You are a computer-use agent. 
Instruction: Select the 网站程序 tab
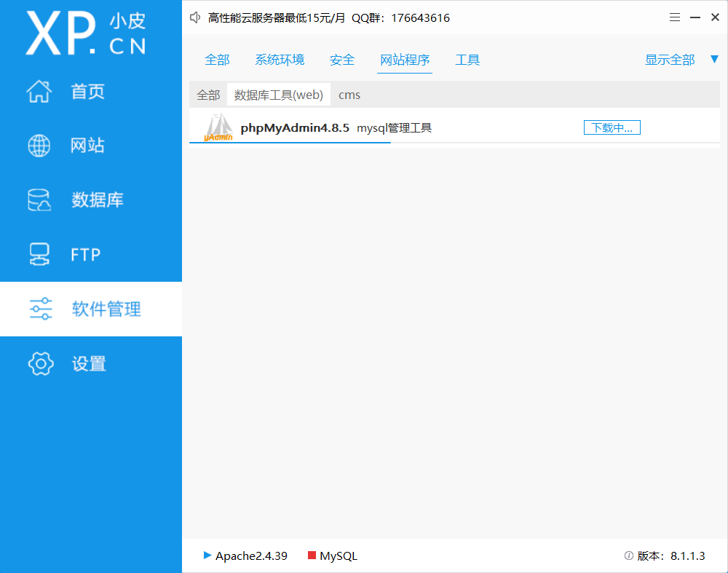click(x=405, y=60)
